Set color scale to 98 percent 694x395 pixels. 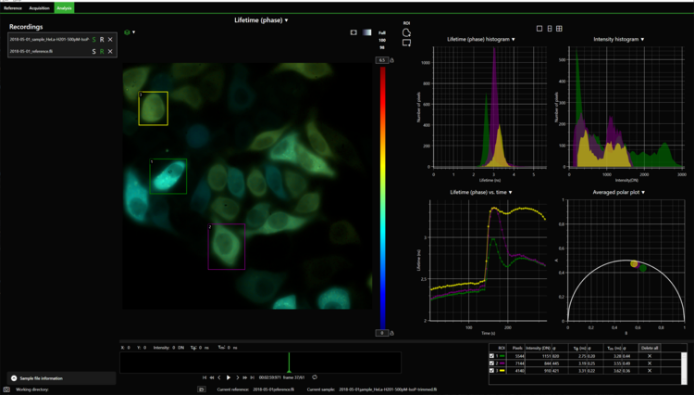[382, 47]
